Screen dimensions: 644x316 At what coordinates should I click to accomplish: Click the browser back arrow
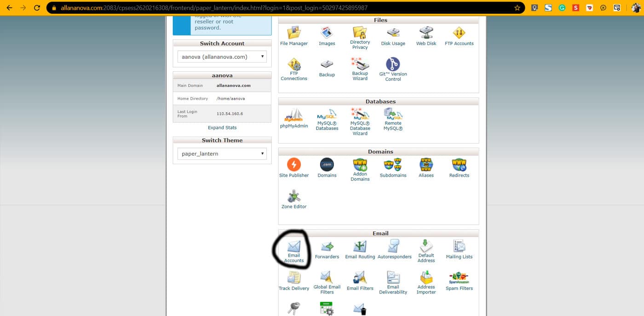click(9, 8)
